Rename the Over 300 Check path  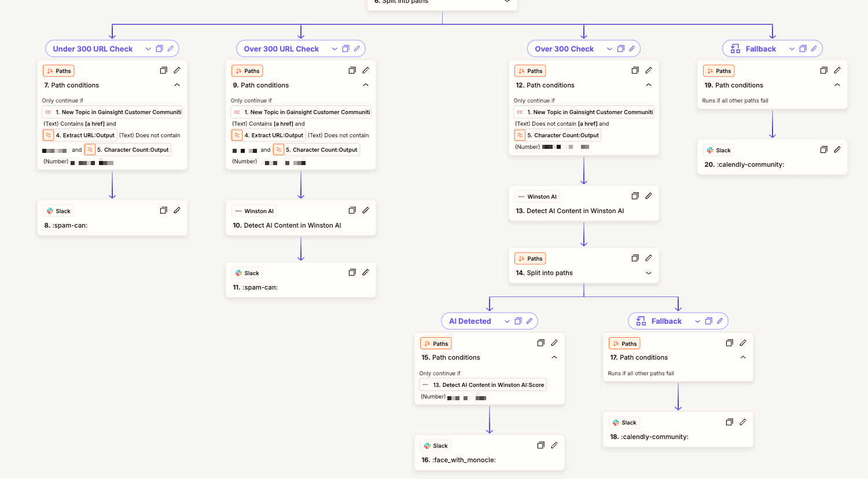click(632, 49)
